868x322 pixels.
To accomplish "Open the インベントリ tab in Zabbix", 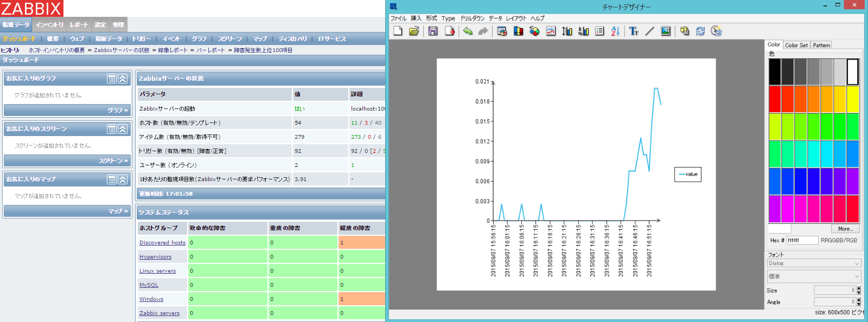I will 49,24.
